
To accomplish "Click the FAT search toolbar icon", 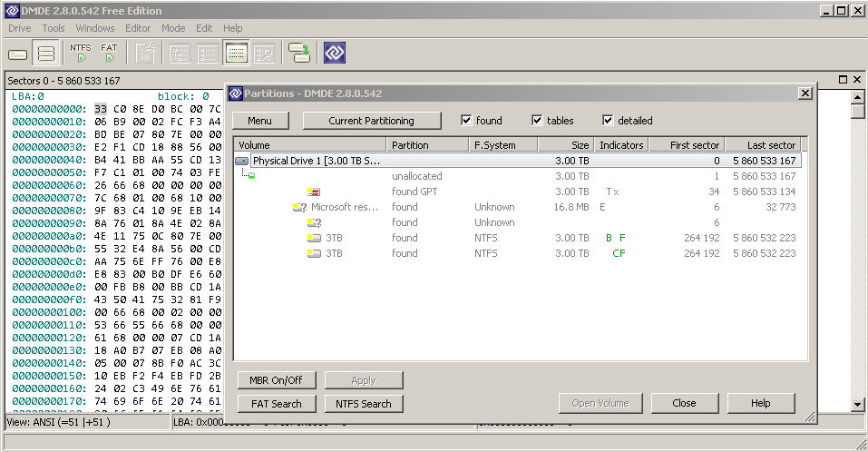I will click(109, 54).
